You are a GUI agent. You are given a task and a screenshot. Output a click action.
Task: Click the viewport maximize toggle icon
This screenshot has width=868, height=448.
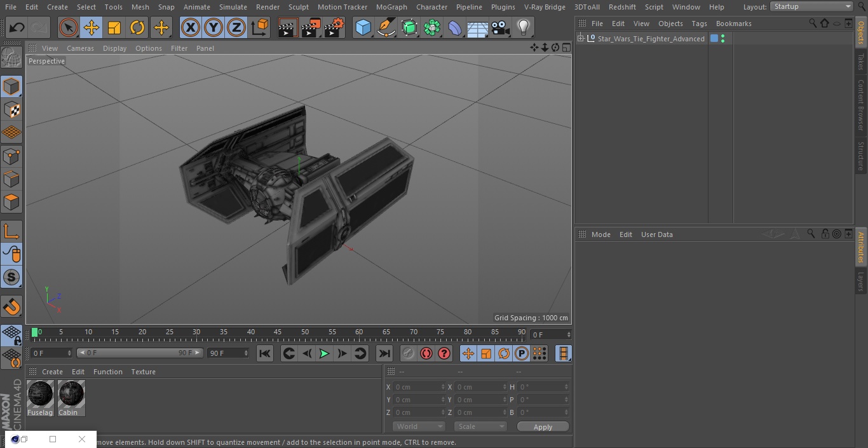point(566,48)
